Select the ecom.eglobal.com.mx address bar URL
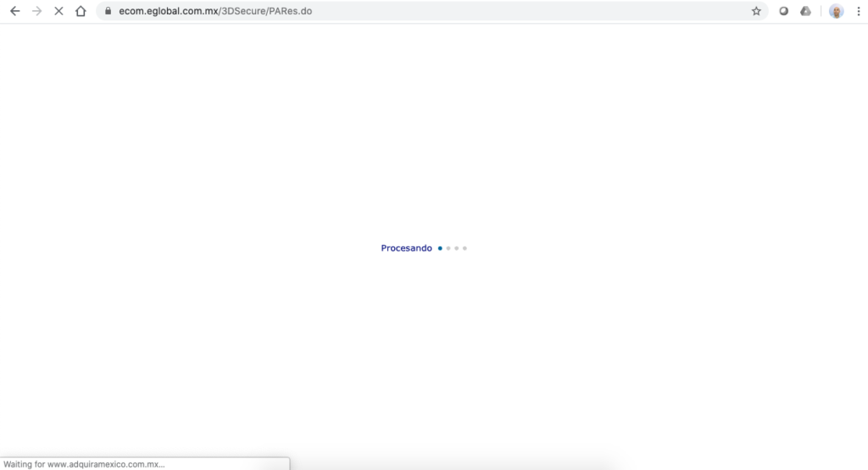Screen dimensions: 868x470 coord(215,11)
